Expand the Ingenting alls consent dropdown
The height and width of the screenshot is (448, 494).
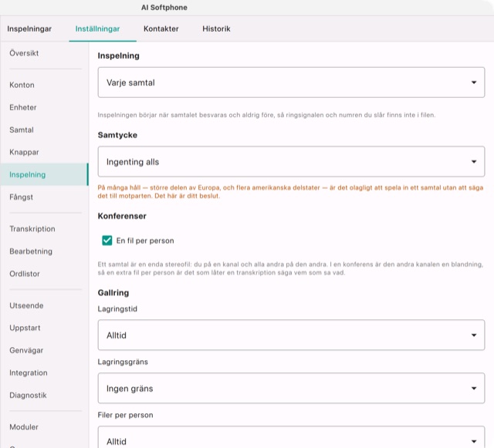[x=291, y=161]
